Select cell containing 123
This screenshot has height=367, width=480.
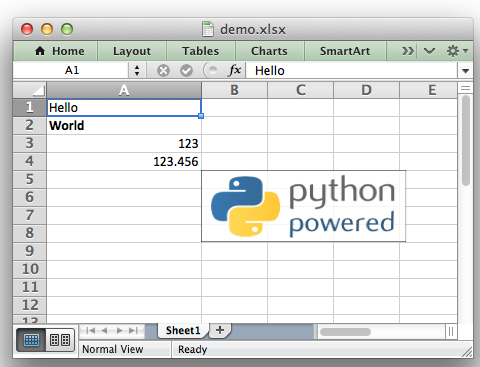[x=124, y=144]
